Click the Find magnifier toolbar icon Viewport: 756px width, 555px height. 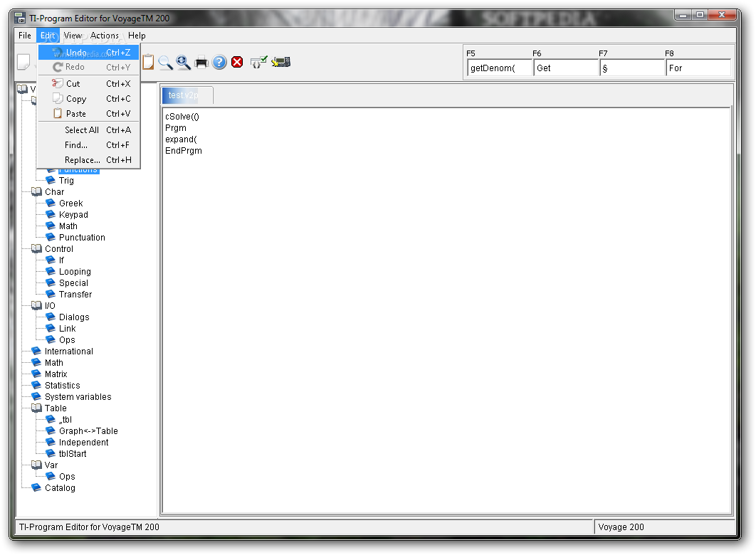click(x=165, y=62)
